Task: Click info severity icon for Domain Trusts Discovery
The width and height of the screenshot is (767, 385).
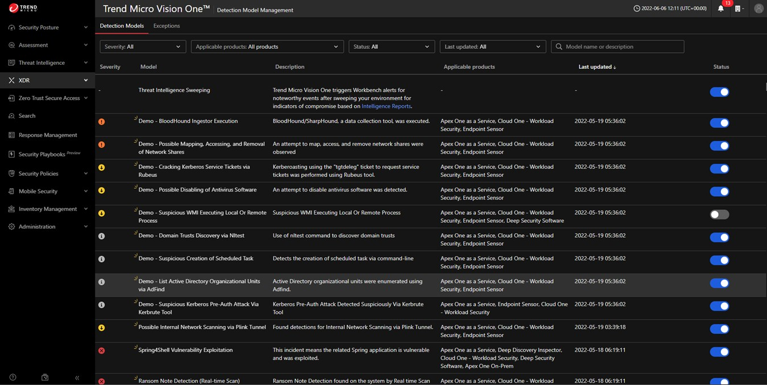Action: click(x=101, y=236)
